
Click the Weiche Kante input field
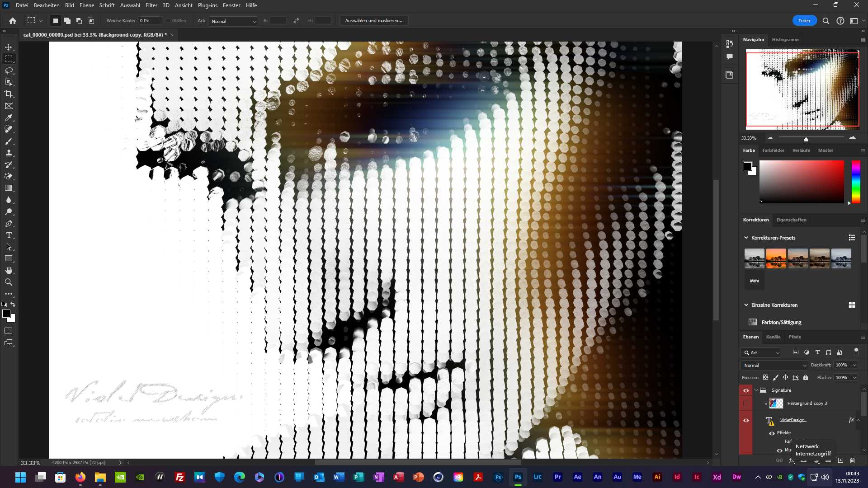(x=150, y=21)
